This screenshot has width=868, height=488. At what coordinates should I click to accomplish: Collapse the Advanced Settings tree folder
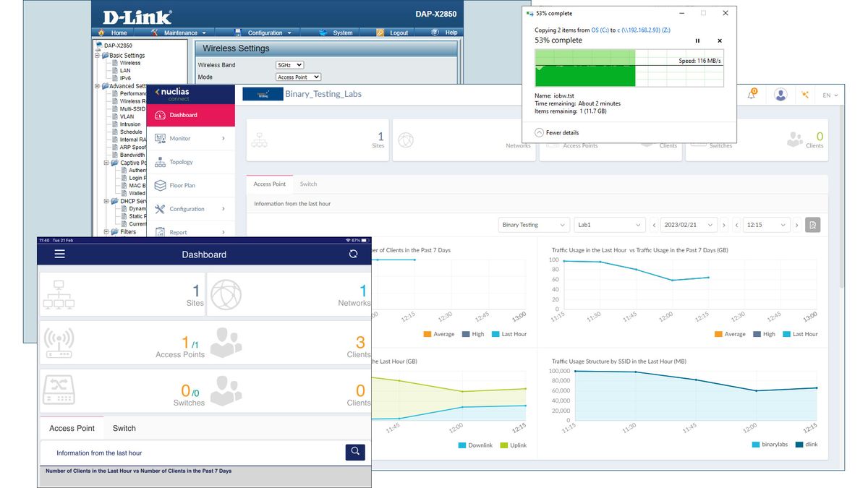click(x=98, y=86)
